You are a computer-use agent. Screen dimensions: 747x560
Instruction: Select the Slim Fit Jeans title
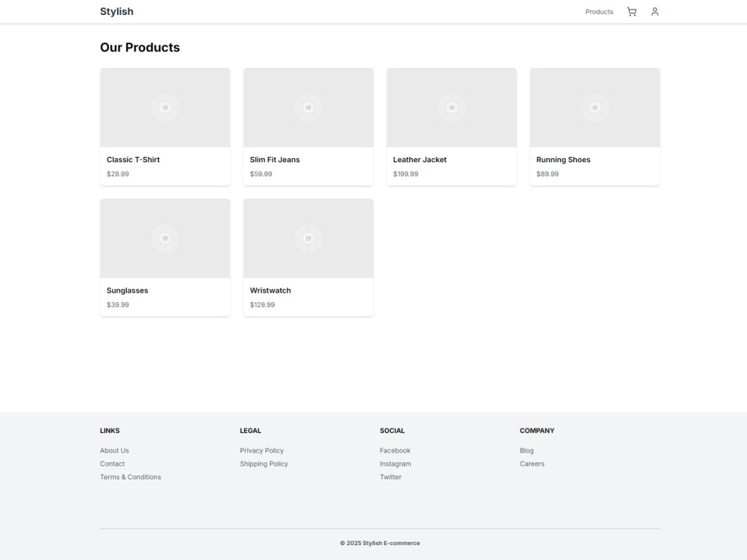point(275,160)
